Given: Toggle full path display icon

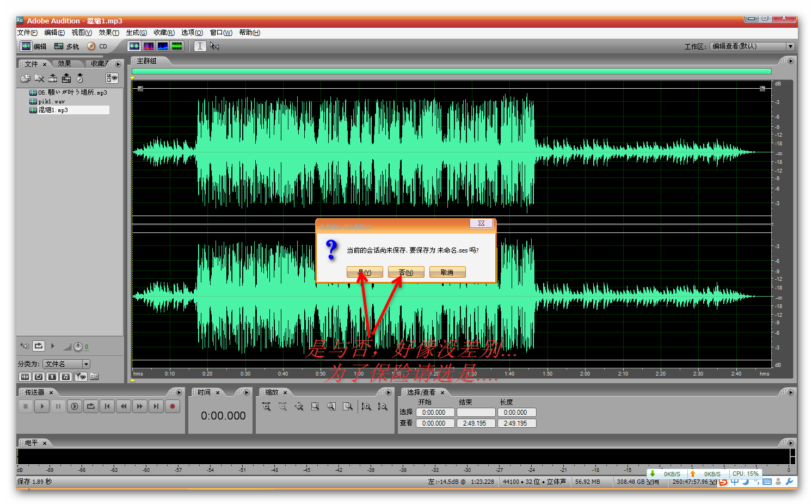Looking at the screenshot, I should [x=94, y=376].
